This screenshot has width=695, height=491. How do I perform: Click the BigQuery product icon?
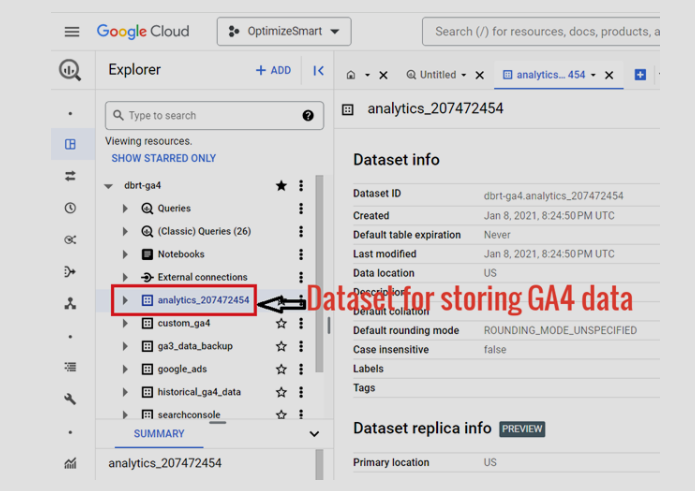pos(70,70)
